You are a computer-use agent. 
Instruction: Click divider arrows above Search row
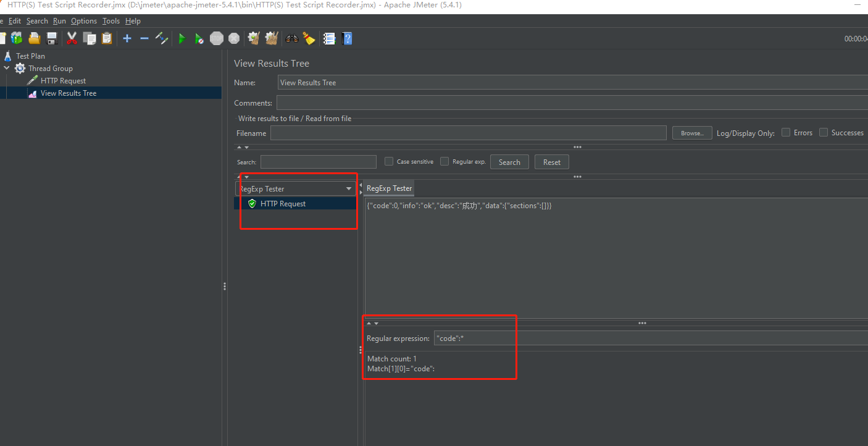tap(243, 147)
